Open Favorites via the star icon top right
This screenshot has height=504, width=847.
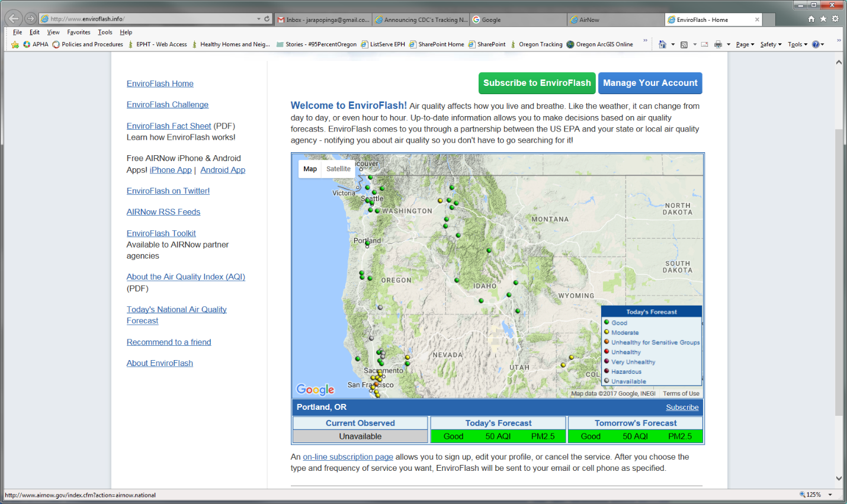point(823,19)
